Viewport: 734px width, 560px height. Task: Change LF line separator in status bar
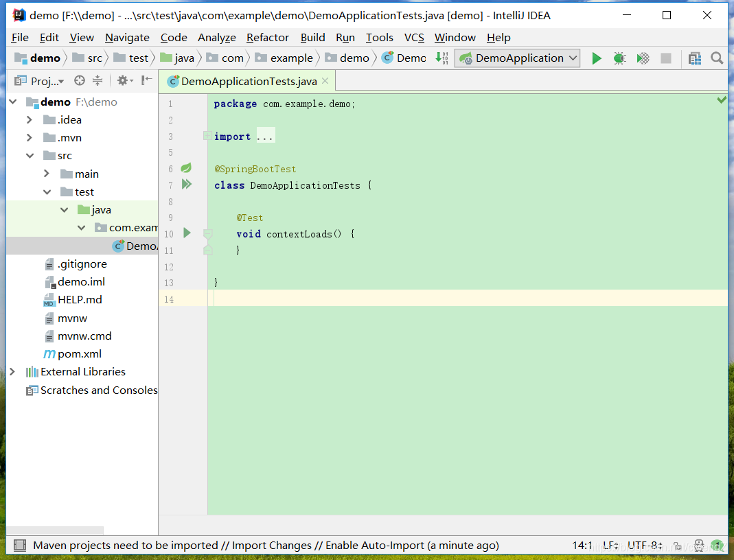[611, 546]
